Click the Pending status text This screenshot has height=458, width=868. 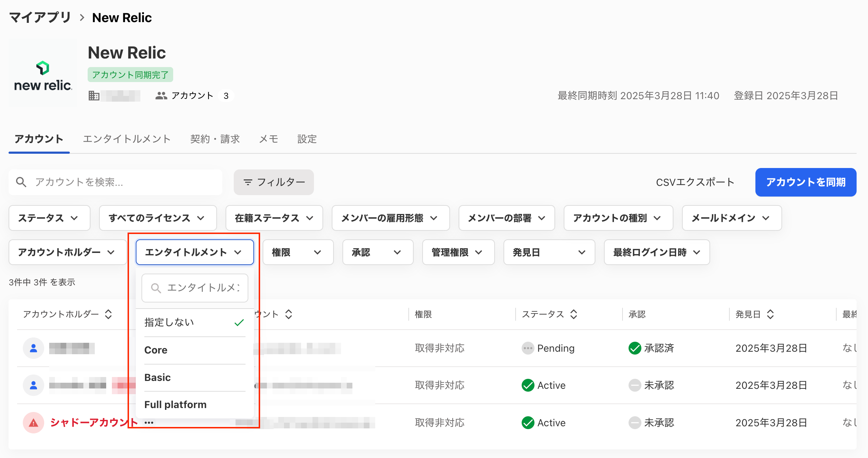[x=556, y=348]
